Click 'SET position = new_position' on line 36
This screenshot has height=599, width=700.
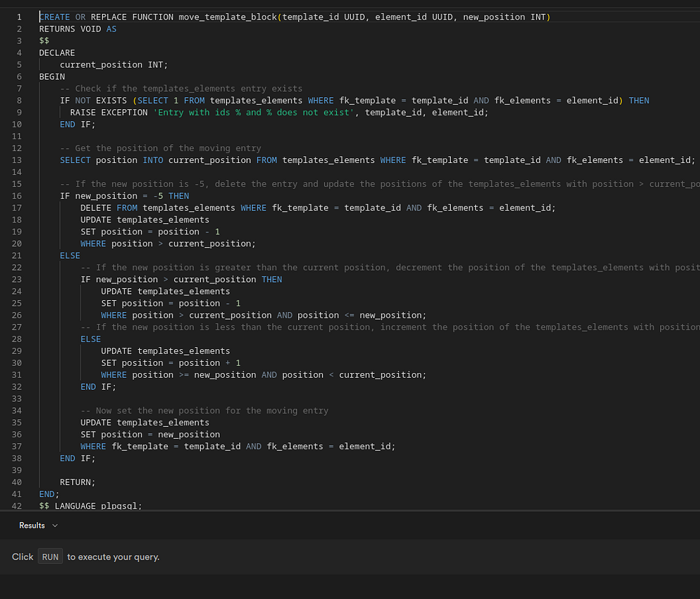(150, 435)
